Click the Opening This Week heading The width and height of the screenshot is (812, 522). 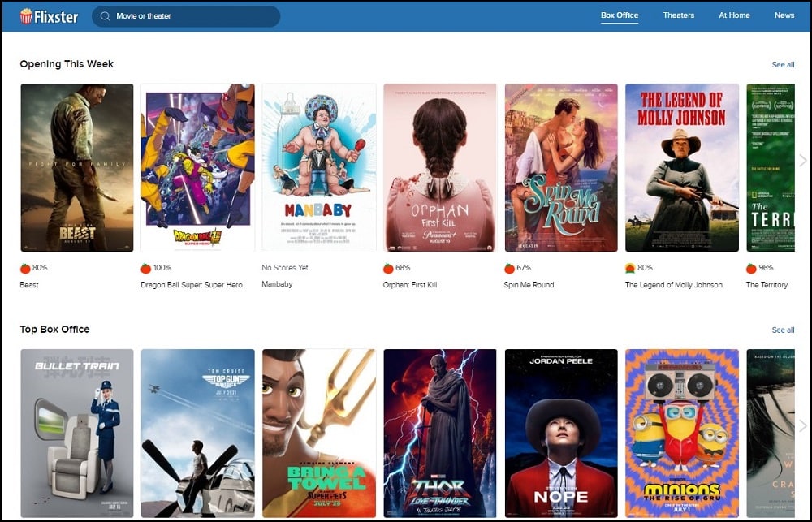click(x=67, y=64)
